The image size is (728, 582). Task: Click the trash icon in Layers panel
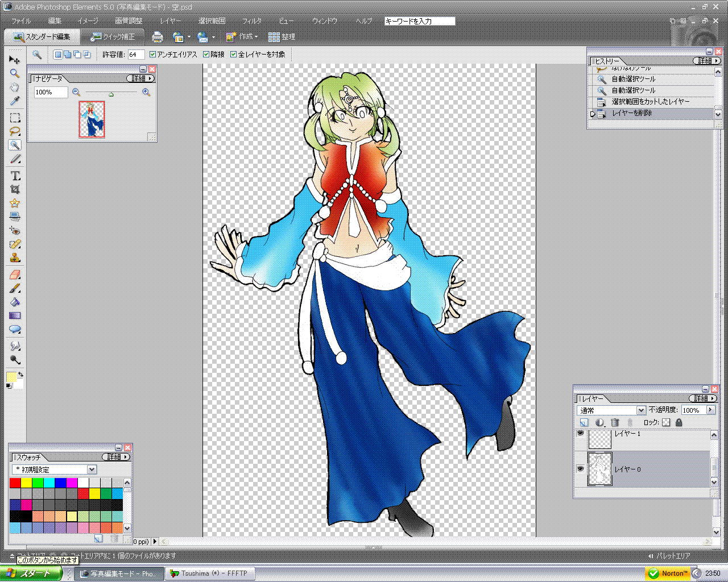pos(615,423)
